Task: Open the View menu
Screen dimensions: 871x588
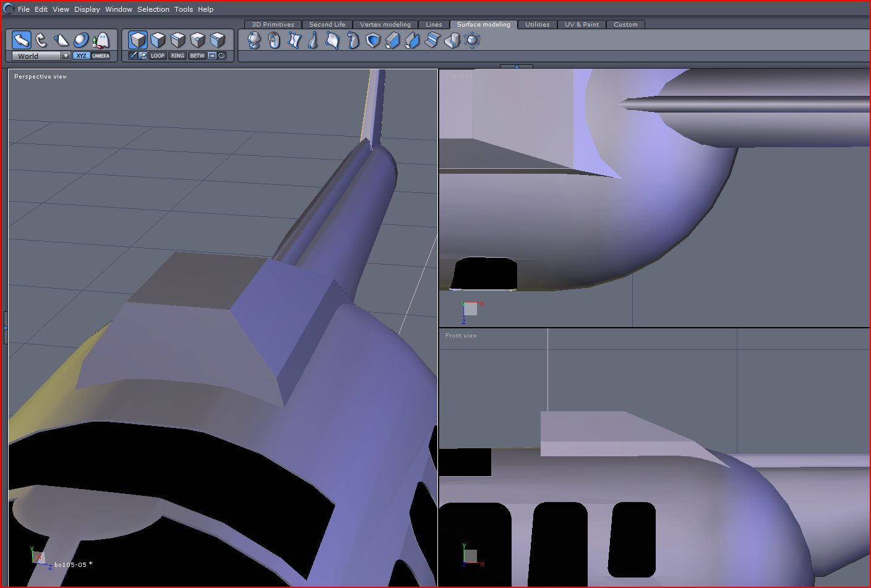Action: [61, 9]
